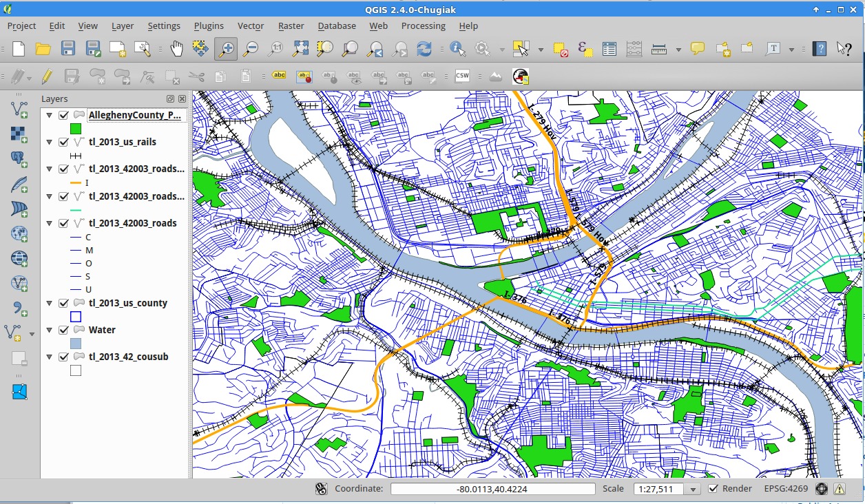Open the Processing menu
This screenshot has width=865, height=504.
tap(423, 25)
